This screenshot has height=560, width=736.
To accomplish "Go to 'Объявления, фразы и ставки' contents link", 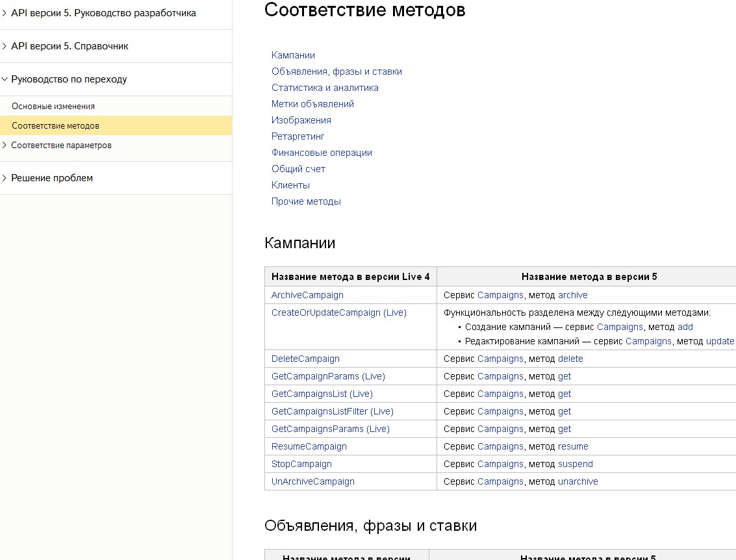I will coord(336,71).
